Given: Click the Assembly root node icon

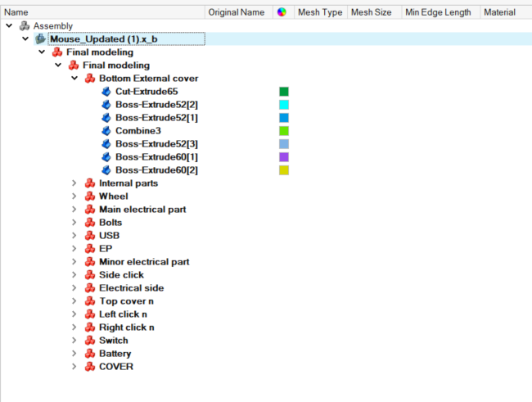Looking at the screenshot, I should (25, 26).
